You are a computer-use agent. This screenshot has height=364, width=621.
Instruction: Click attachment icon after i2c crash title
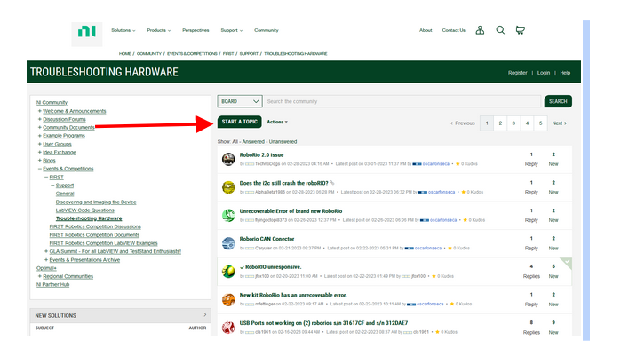(x=332, y=183)
